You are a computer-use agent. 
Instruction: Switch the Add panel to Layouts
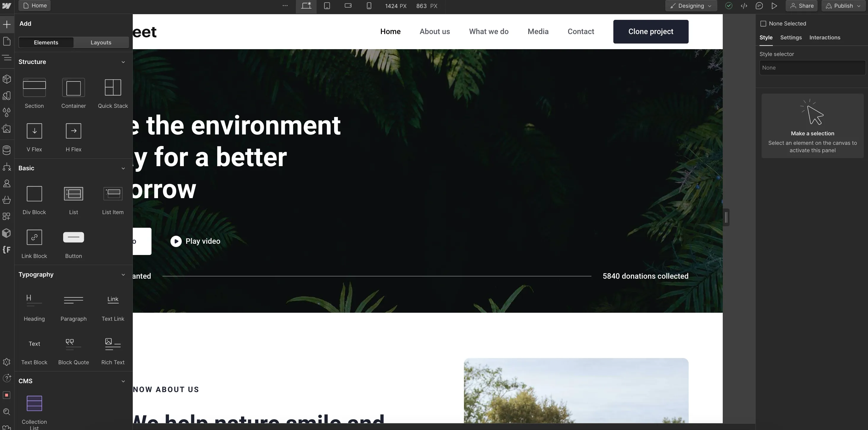(101, 42)
